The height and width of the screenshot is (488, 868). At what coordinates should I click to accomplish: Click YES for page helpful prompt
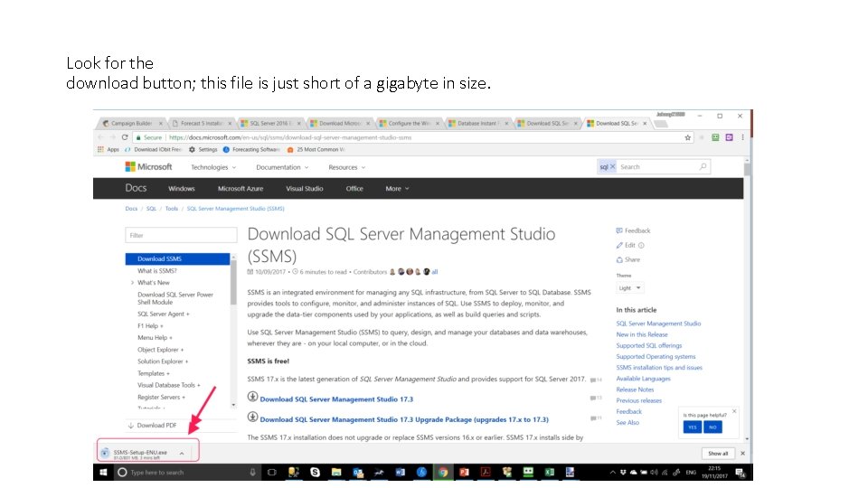coord(692,427)
